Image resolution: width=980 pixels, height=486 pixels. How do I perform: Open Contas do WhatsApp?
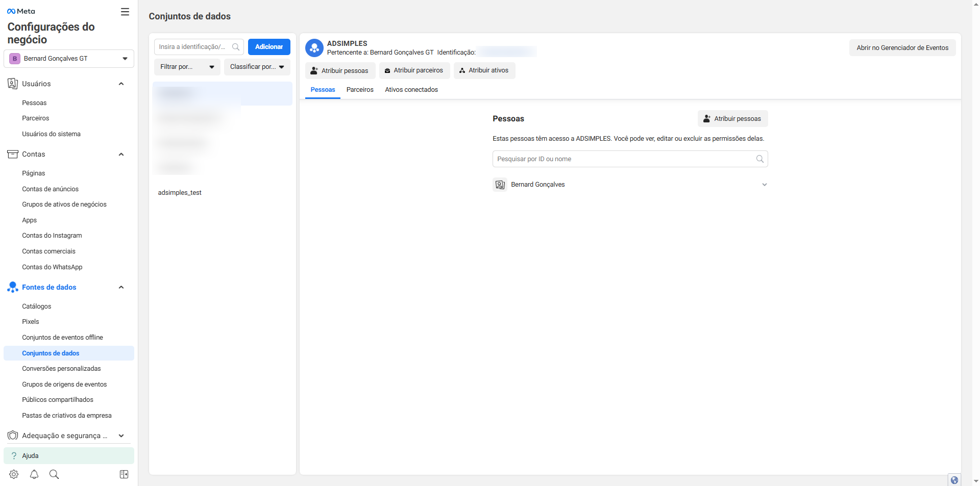coord(52,267)
